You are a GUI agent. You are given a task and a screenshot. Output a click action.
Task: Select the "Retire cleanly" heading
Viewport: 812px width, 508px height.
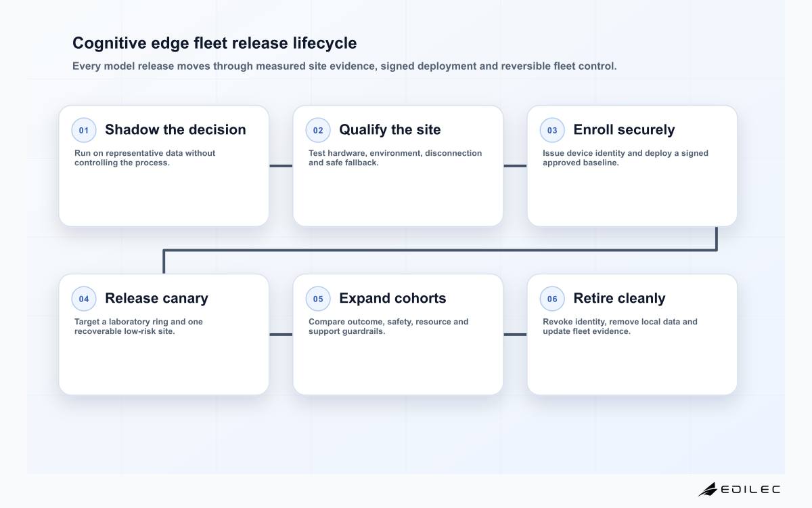619,298
